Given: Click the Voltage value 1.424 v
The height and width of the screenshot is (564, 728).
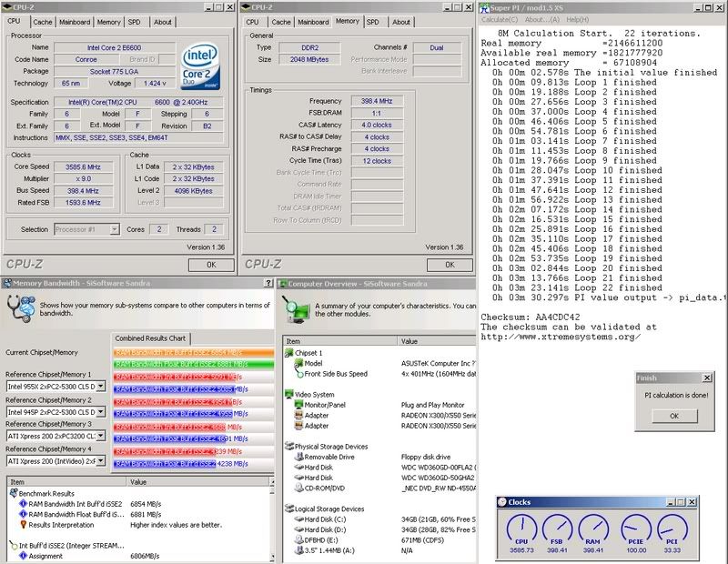Looking at the screenshot, I should click(155, 83).
